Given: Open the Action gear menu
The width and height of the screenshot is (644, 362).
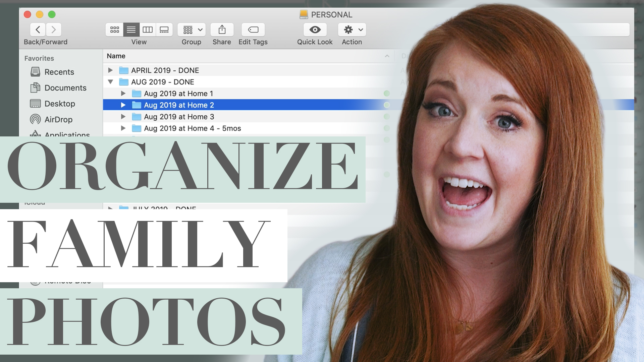Looking at the screenshot, I should [x=352, y=29].
